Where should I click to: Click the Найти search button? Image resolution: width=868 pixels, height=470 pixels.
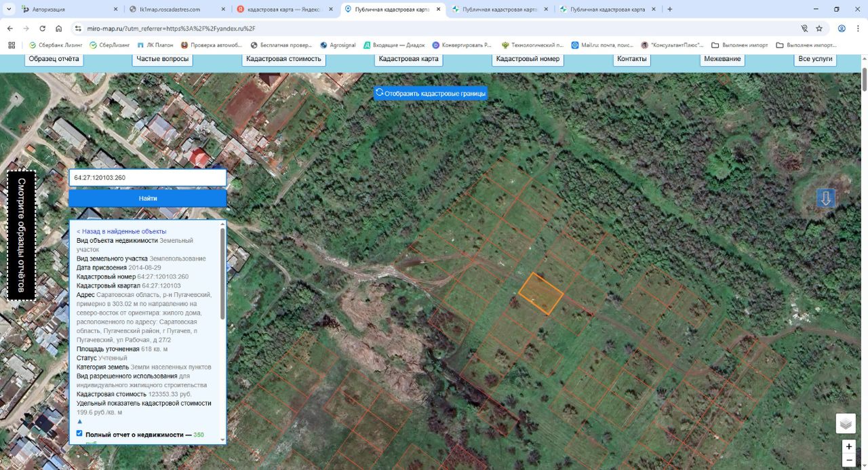coord(147,198)
